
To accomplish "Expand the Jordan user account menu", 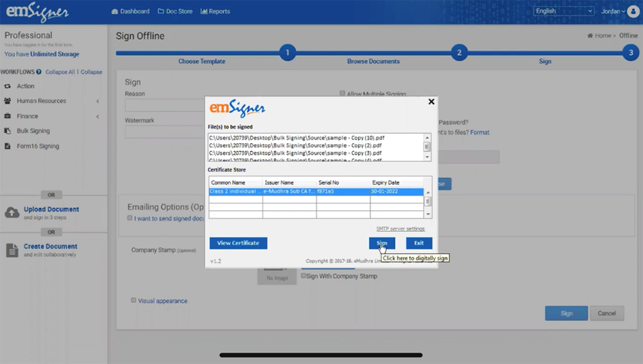I will 613,11.
